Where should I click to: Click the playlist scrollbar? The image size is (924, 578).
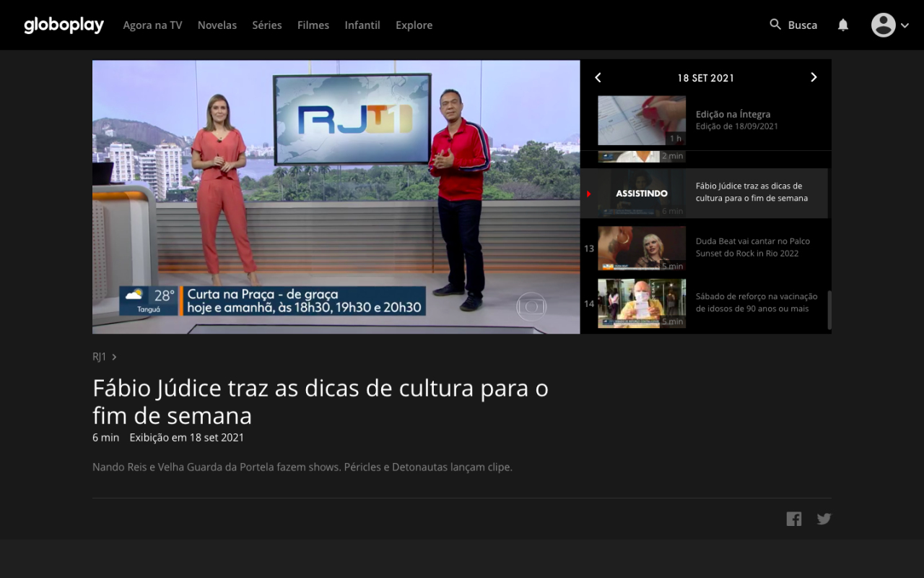[829, 309]
